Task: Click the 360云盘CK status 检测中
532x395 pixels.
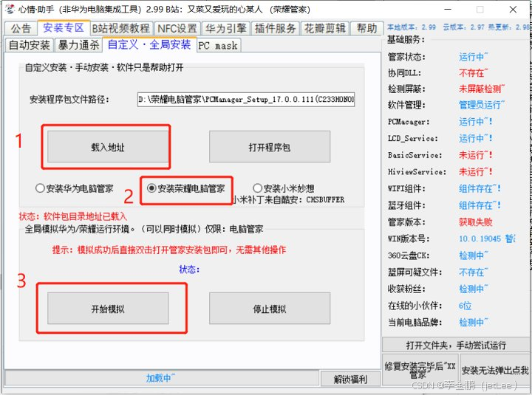Action: tap(474, 255)
